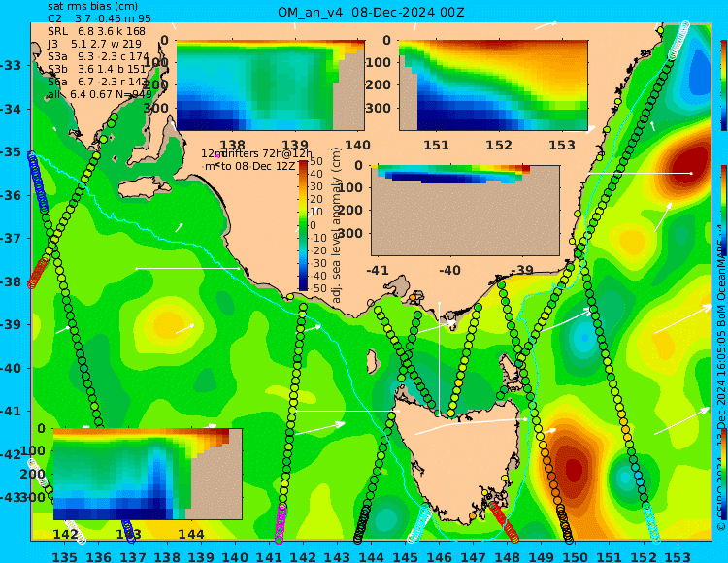
Task: Click the 135 longitude label on bottom axis
Action: pyautogui.click(x=64, y=556)
